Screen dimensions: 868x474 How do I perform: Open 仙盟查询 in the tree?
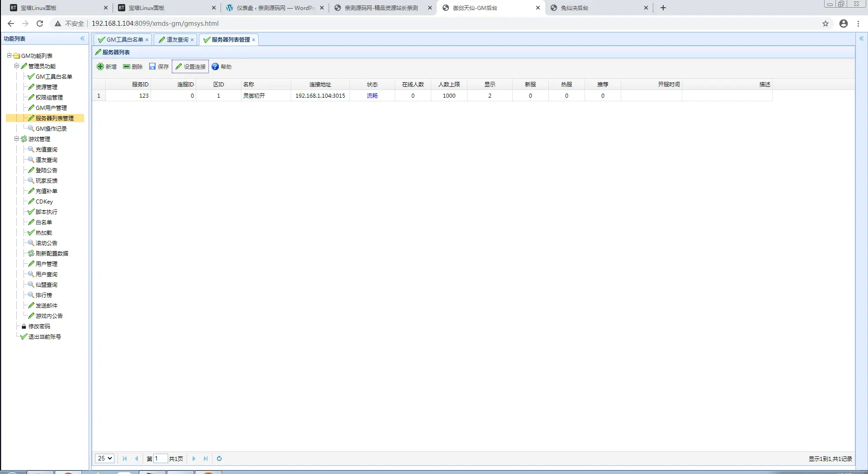(x=46, y=284)
